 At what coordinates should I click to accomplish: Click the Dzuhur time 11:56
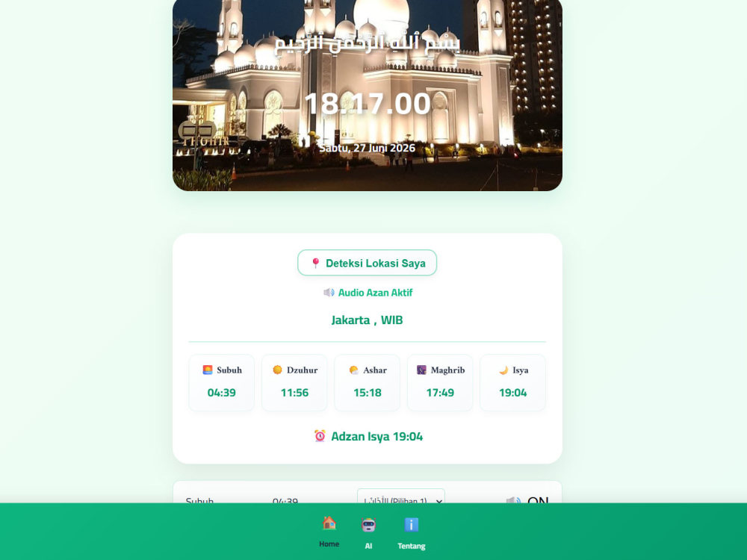click(294, 393)
